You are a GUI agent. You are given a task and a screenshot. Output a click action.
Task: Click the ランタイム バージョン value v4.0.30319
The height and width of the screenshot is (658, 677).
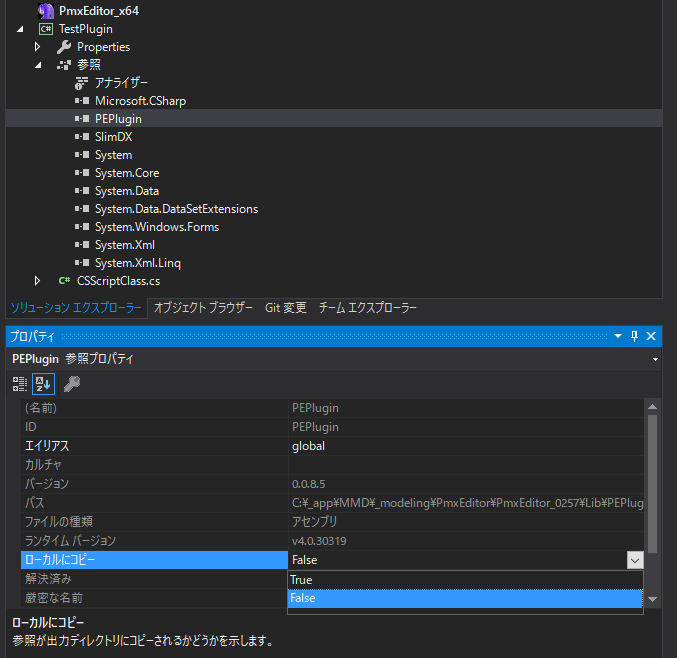click(x=319, y=541)
